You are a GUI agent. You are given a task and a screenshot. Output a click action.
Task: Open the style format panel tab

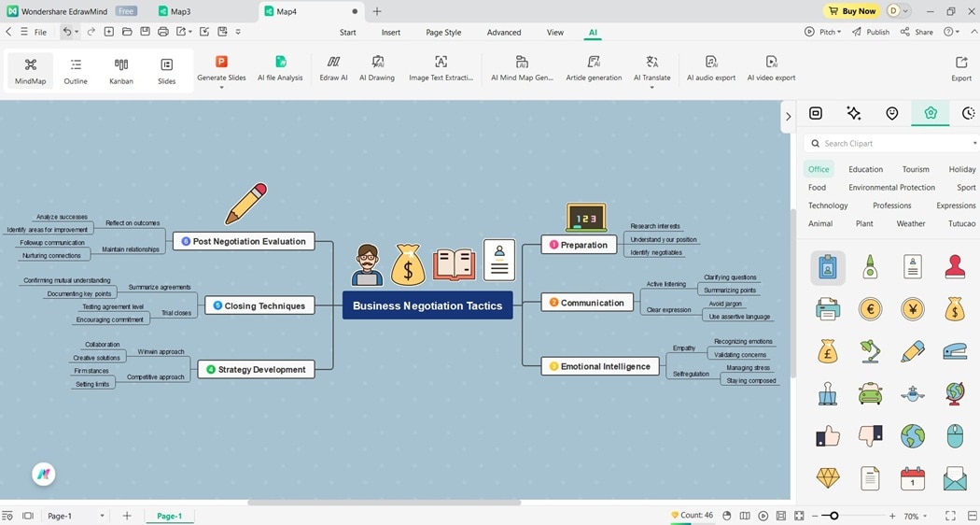[x=816, y=113]
